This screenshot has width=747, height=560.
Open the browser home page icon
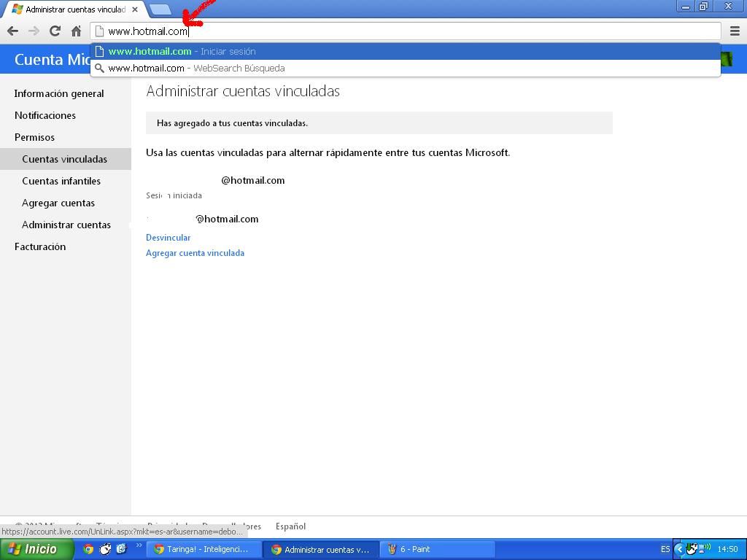(76, 31)
